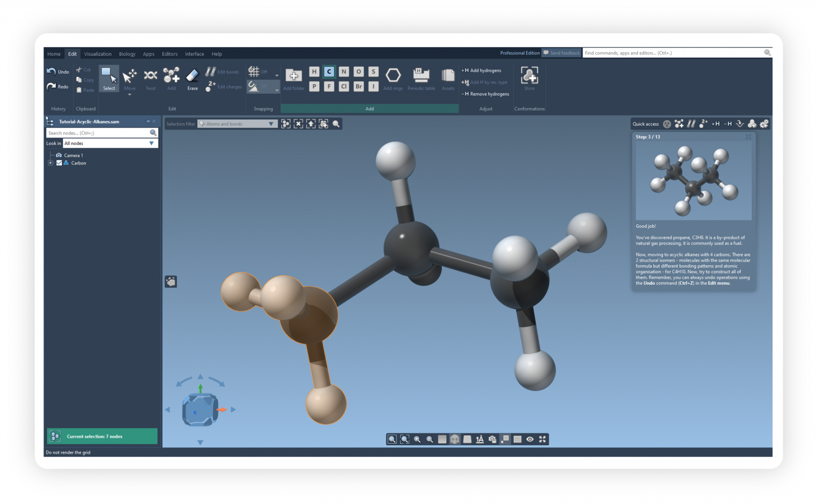The width and height of the screenshot is (817, 504).
Task: Switch to the Biology menu
Action: [x=127, y=54]
